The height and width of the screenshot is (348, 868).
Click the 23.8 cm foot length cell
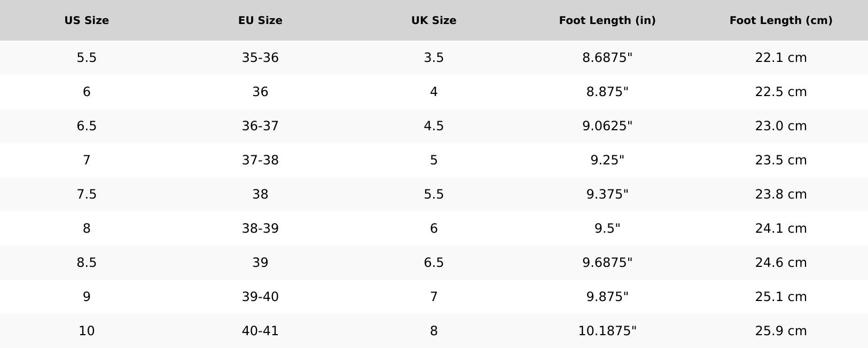(781, 194)
